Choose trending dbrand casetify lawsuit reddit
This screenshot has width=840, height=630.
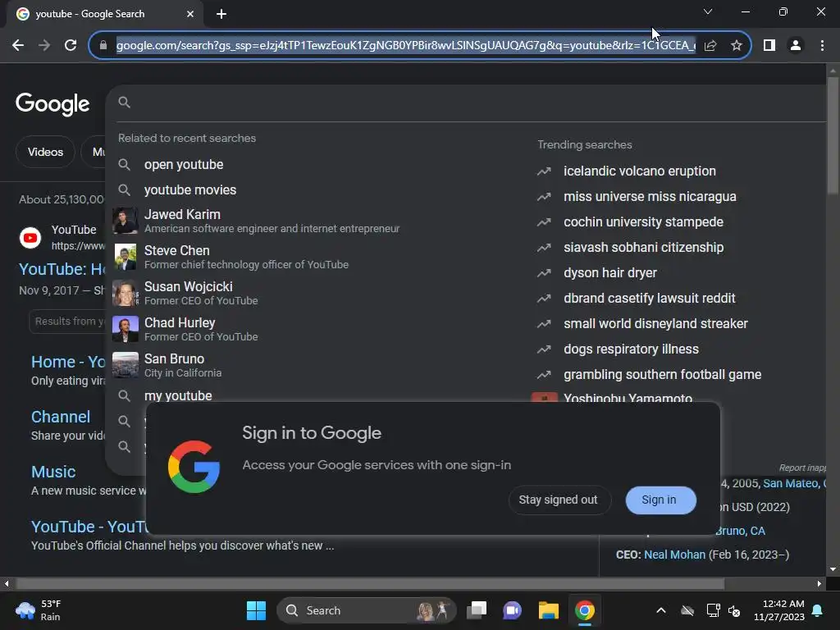coord(650,298)
